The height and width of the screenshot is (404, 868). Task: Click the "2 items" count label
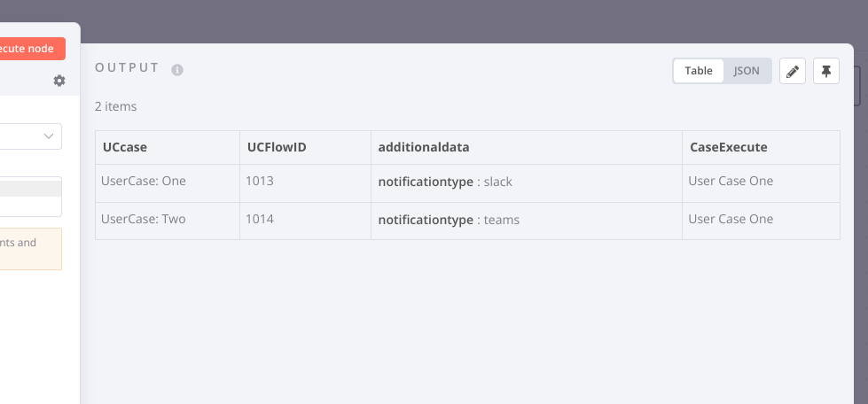(x=116, y=106)
